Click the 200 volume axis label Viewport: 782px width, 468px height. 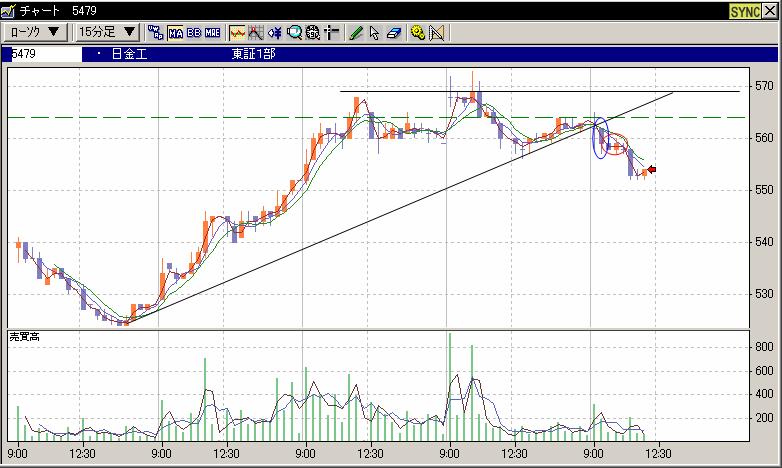click(x=764, y=418)
